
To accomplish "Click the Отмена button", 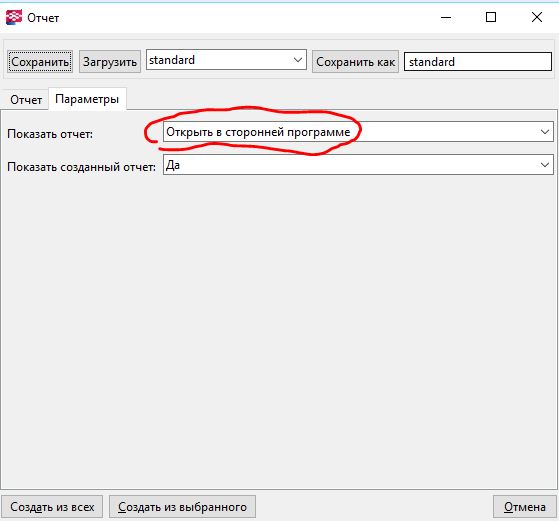I will pos(524,507).
